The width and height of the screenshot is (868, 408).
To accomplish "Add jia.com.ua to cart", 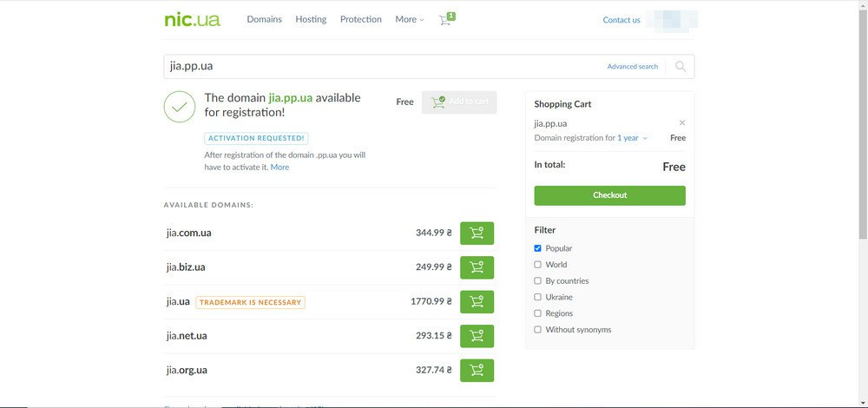I will click(477, 233).
